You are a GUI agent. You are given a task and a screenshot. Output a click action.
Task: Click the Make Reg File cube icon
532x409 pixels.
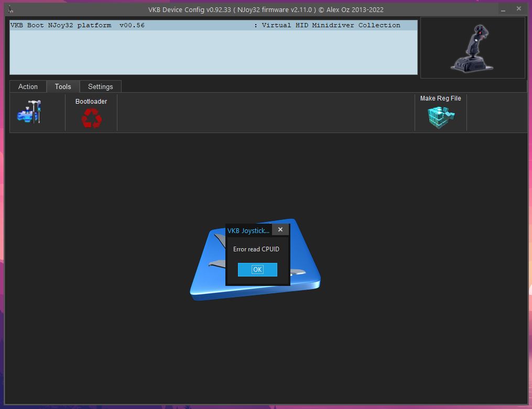(x=441, y=117)
